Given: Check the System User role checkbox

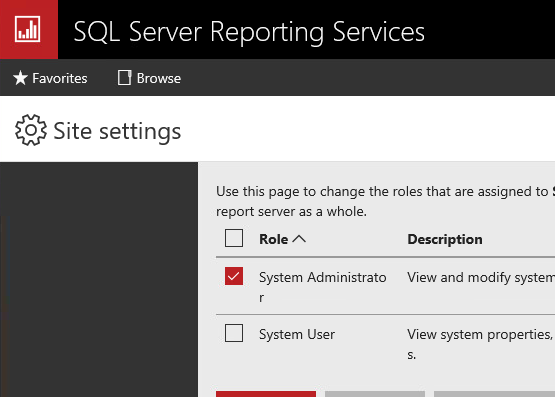Looking at the screenshot, I should point(234,333).
